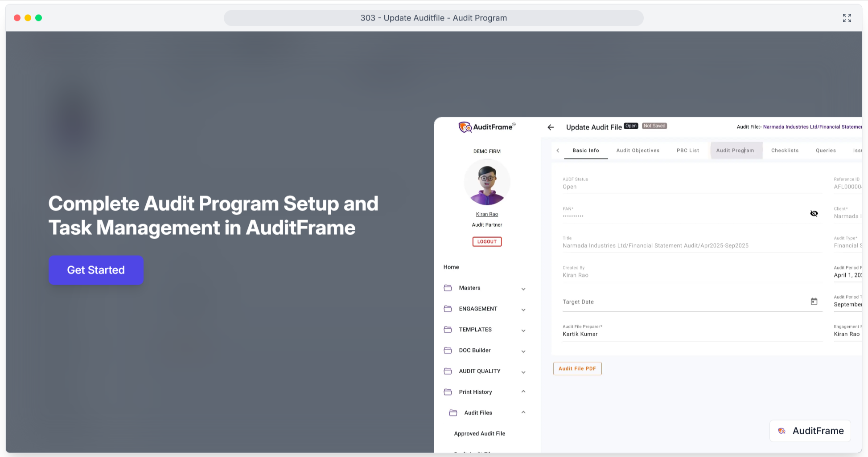
Task: Collapse the Audit Files tree
Action: point(523,412)
